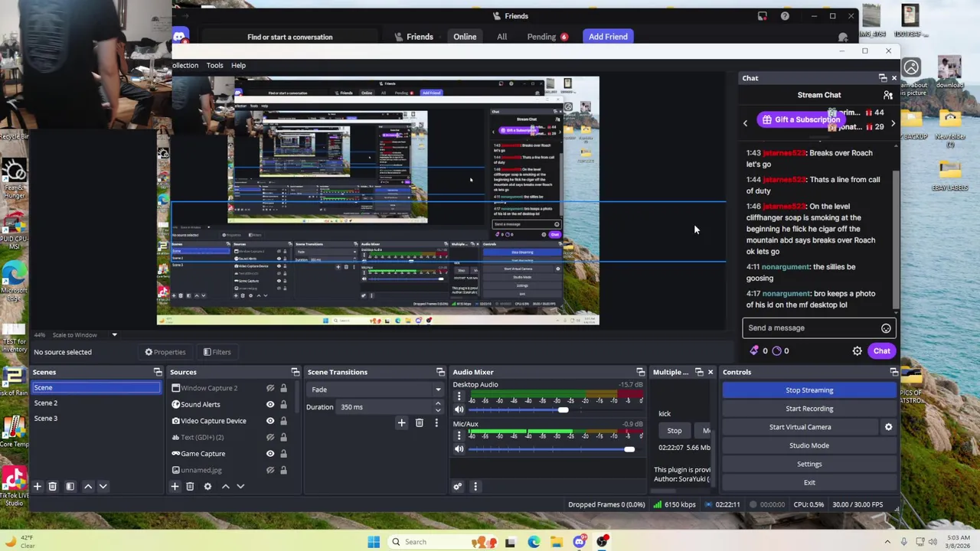Open emote picker in chat input
Viewport: 980px width, 551px height.
(886, 328)
